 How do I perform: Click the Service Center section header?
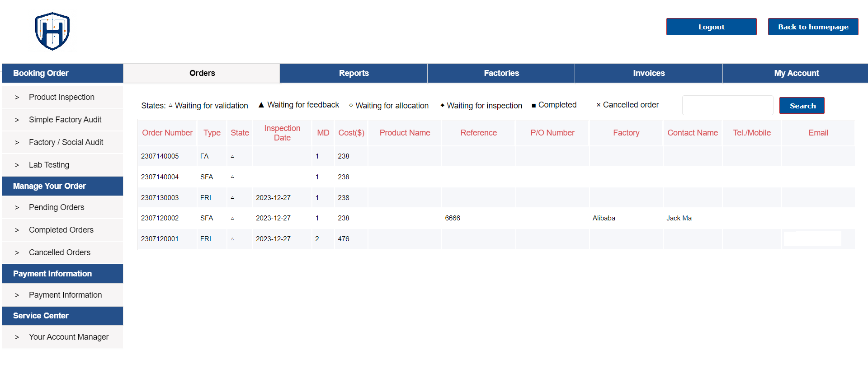pyautogui.click(x=62, y=316)
